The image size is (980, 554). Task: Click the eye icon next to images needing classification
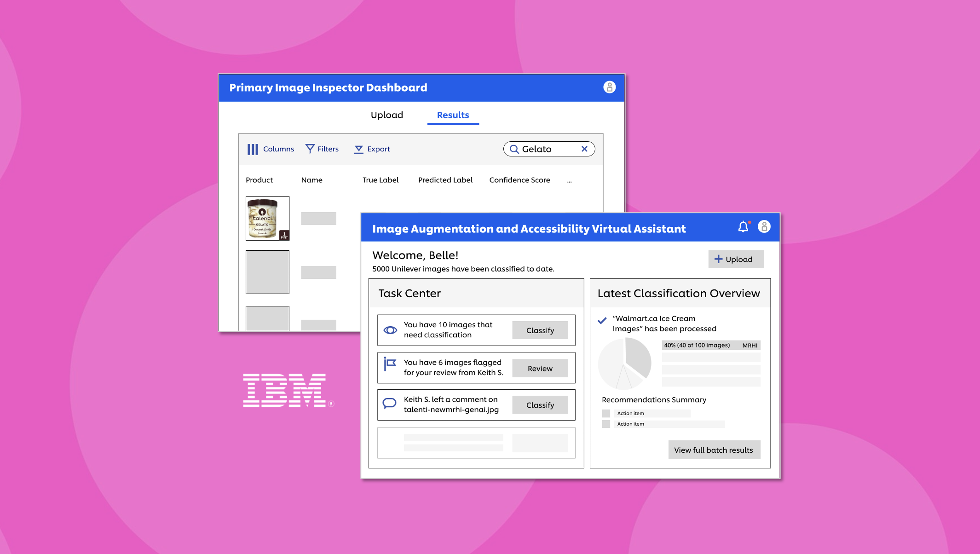[x=390, y=330]
